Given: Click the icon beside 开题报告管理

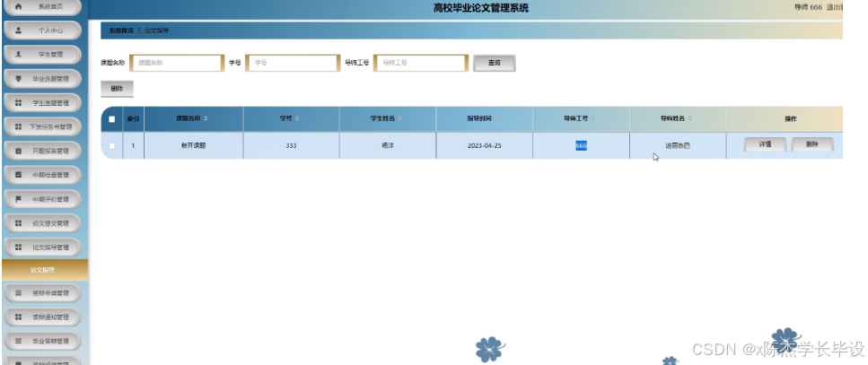Looking at the screenshot, I should [18, 151].
